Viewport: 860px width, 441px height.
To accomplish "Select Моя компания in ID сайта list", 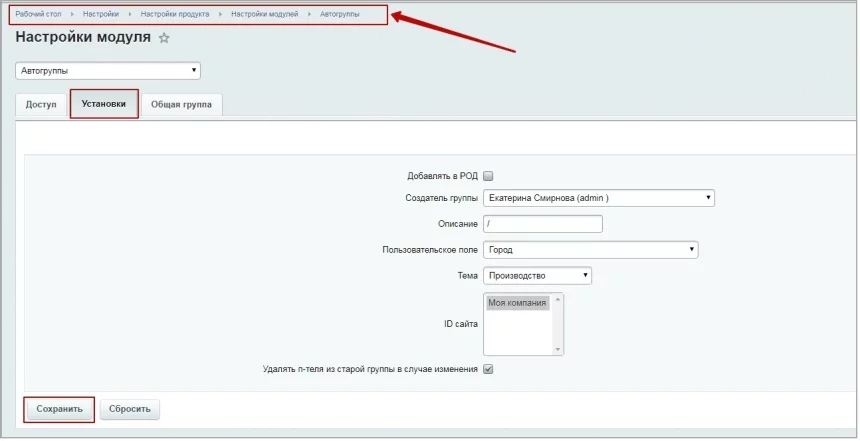I will [x=517, y=303].
